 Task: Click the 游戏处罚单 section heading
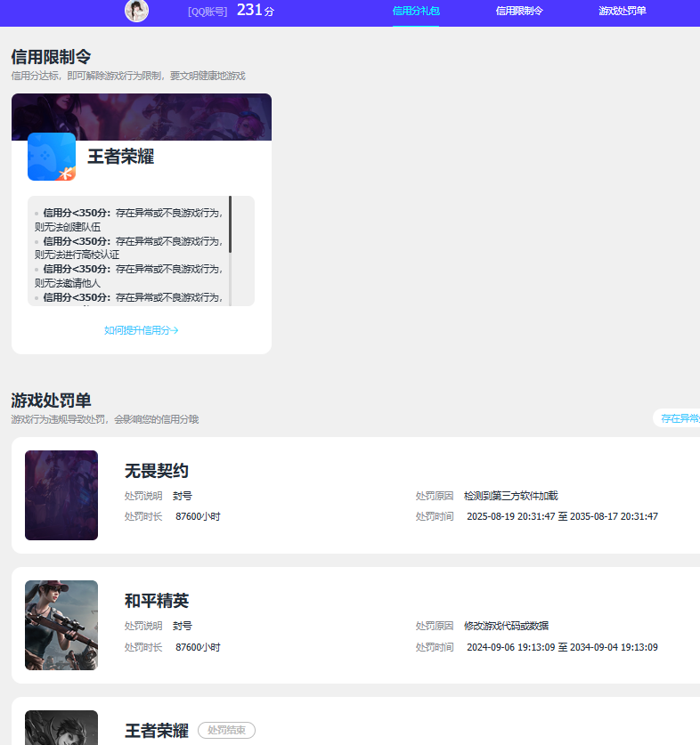pyautogui.click(x=51, y=401)
